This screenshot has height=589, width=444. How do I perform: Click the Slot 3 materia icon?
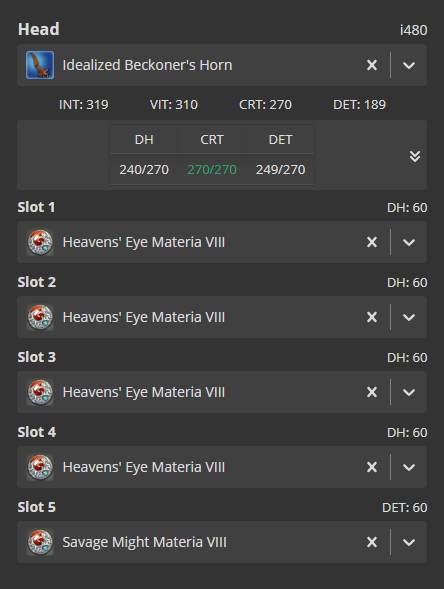40,392
